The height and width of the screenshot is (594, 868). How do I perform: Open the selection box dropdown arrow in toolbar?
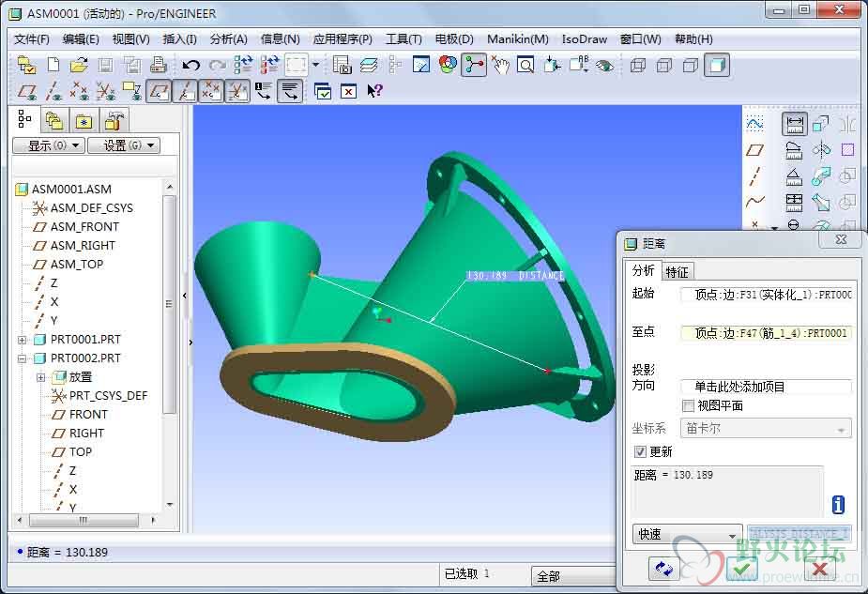point(315,65)
